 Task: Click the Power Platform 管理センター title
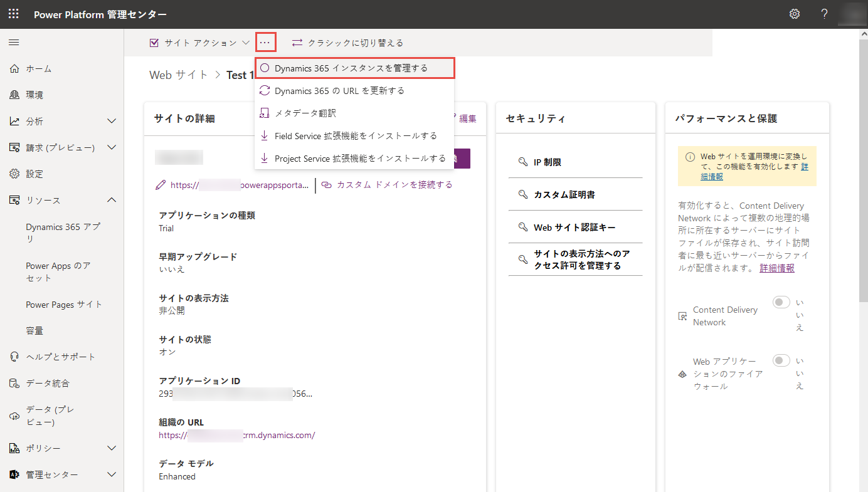coord(100,14)
